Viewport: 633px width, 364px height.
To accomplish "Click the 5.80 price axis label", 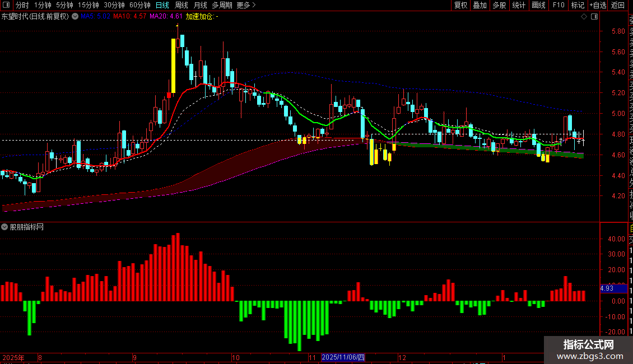I will tap(618, 31).
